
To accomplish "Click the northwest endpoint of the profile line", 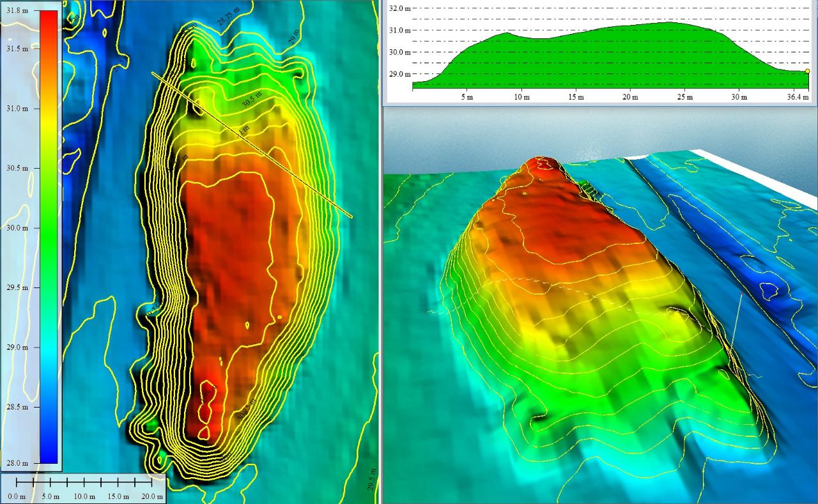I will [153, 73].
